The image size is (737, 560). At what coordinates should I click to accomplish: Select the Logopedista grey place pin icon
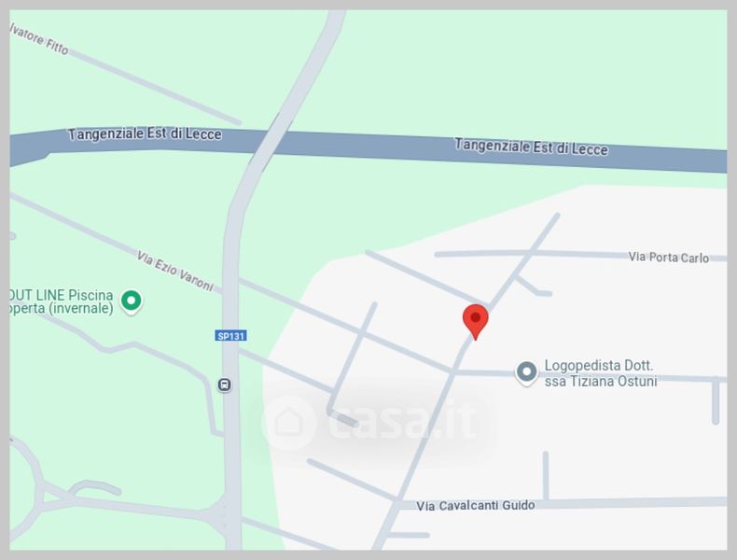point(526,373)
